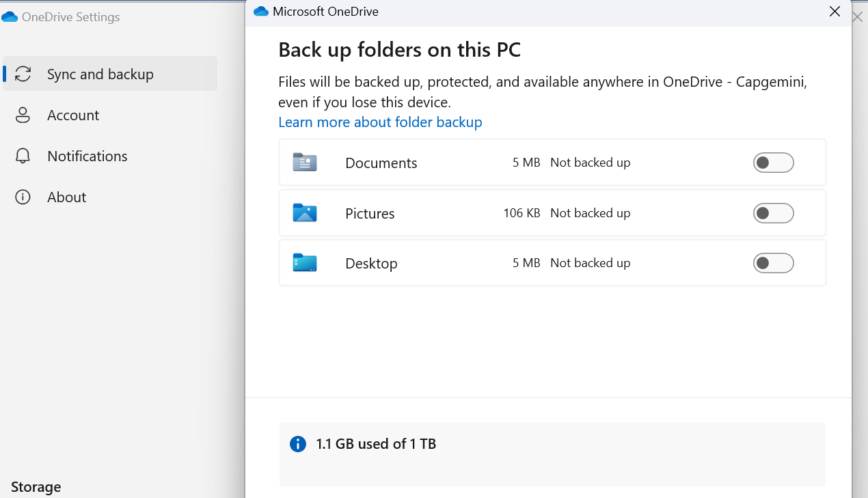Enable backup for Documents
The height and width of the screenshot is (498, 868).
(x=773, y=162)
